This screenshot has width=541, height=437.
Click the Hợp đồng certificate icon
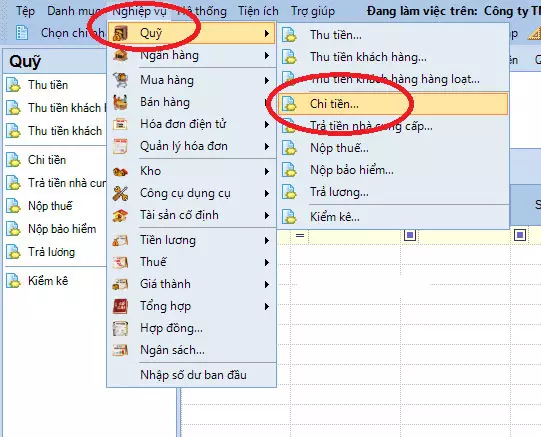tap(120, 328)
